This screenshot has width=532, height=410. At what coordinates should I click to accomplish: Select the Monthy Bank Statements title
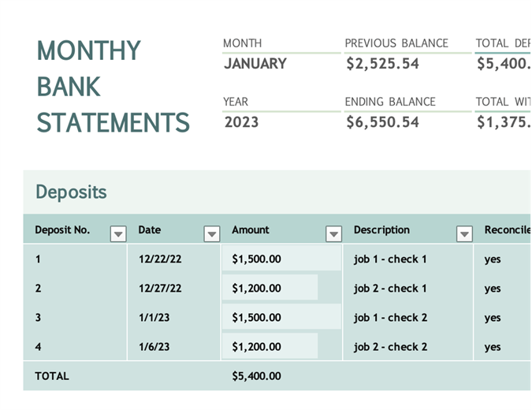point(113,87)
